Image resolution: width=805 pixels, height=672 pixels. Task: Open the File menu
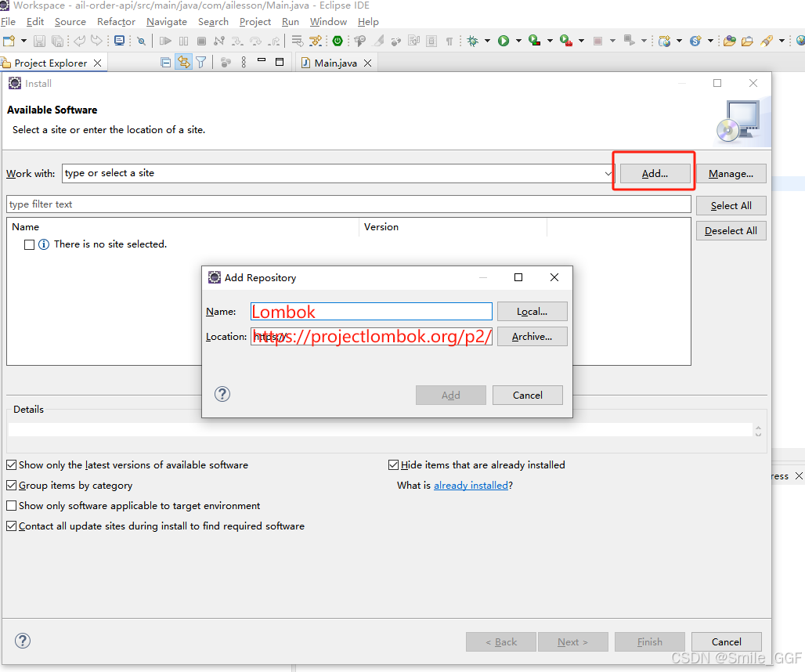(x=8, y=22)
